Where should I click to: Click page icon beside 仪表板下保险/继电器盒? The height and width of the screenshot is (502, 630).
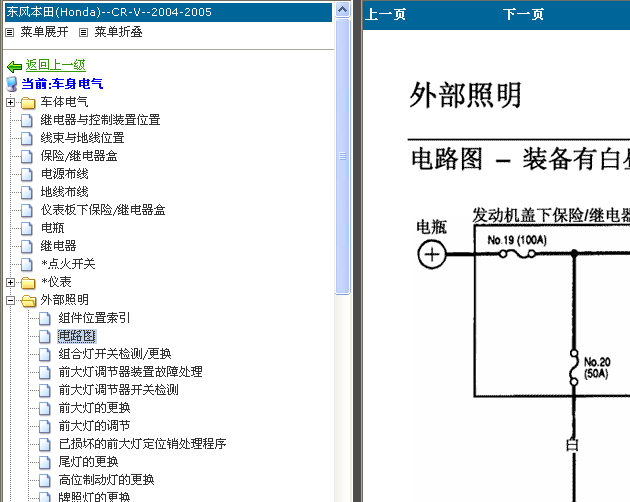(x=27, y=210)
